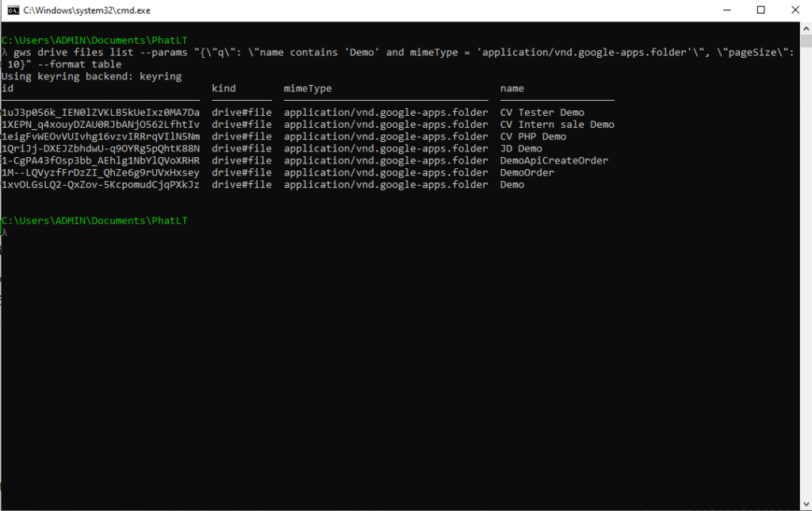Close the cmd.exe window

[x=795, y=10]
